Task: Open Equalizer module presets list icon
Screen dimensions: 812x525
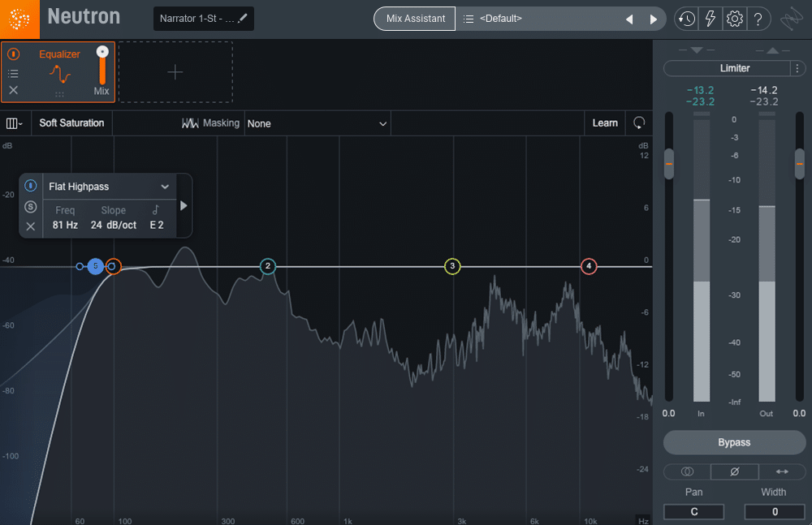Action: point(14,74)
